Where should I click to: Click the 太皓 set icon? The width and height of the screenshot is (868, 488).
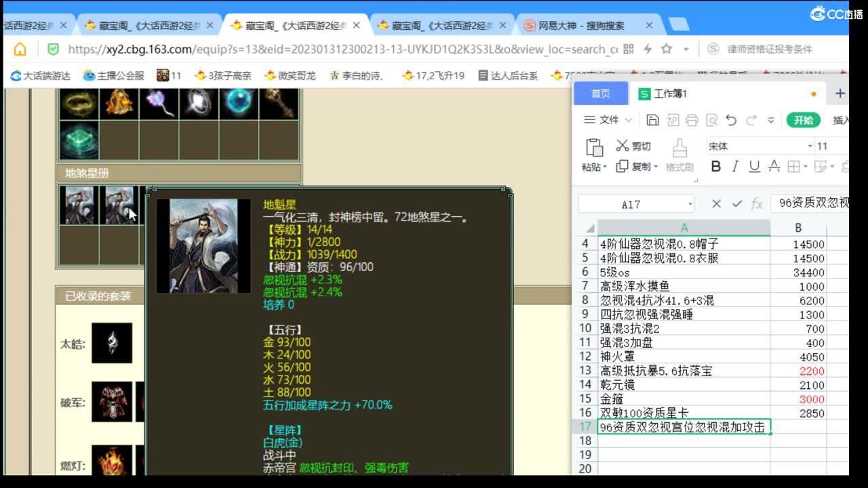[x=112, y=343]
